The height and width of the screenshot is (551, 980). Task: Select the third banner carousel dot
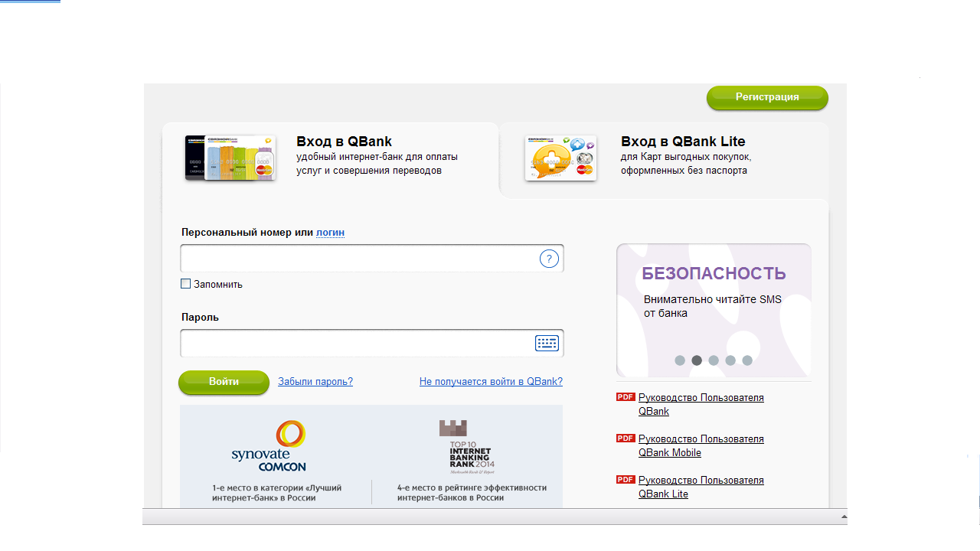click(x=714, y=360)
